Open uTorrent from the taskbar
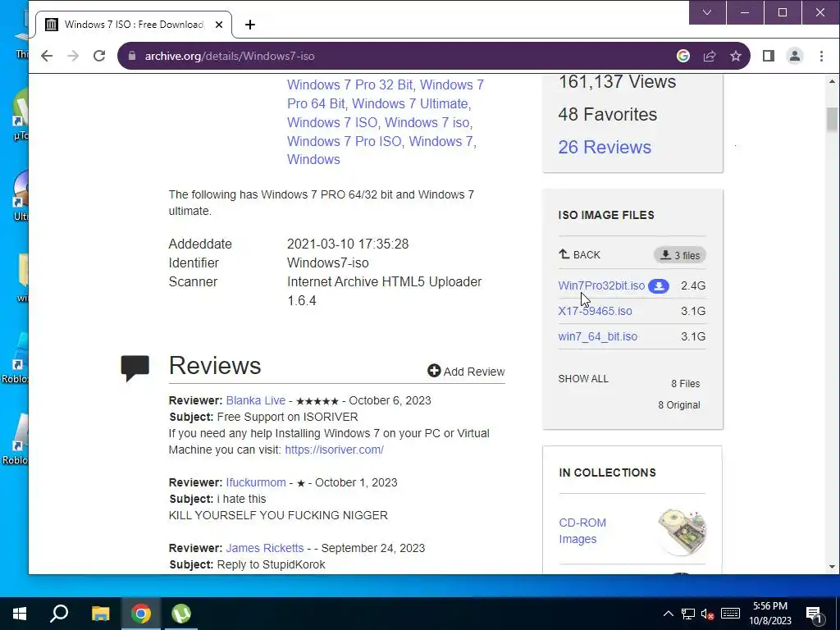Image resolution: width=840 pixels, height=630 pixels. [181, 614]
